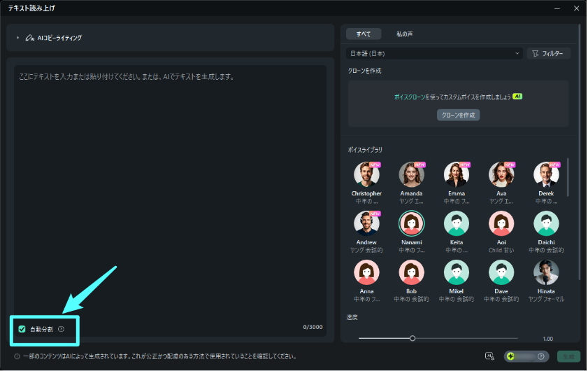Switch to the すべて tab

point(364,34)
